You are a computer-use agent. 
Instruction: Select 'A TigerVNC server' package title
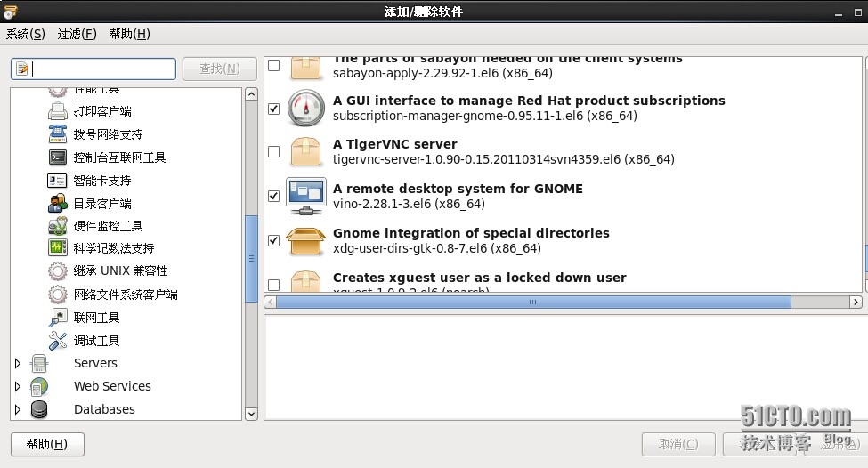pos(395,144)
